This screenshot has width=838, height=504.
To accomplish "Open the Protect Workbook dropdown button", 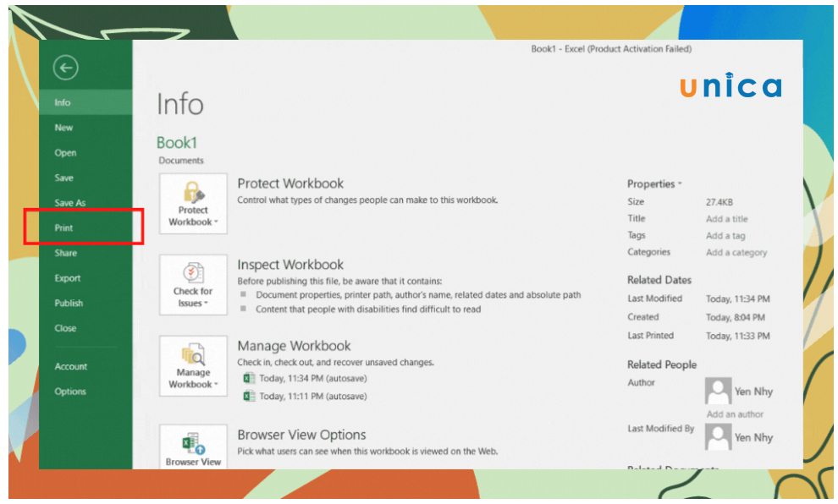I will [x=193, y=204].
